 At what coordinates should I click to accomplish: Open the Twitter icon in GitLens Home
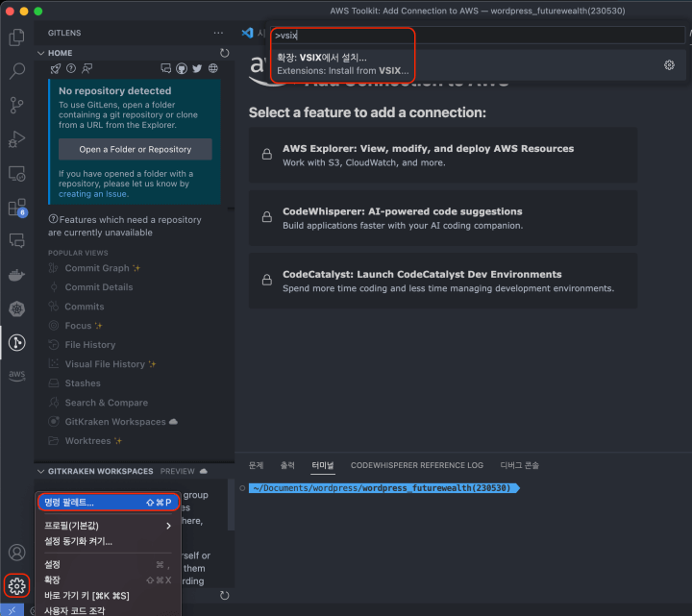[x=197, y=68]
